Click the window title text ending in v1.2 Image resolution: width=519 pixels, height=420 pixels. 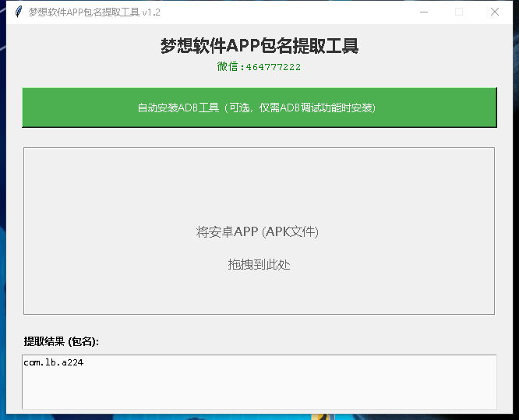click(x=94, y=12)
